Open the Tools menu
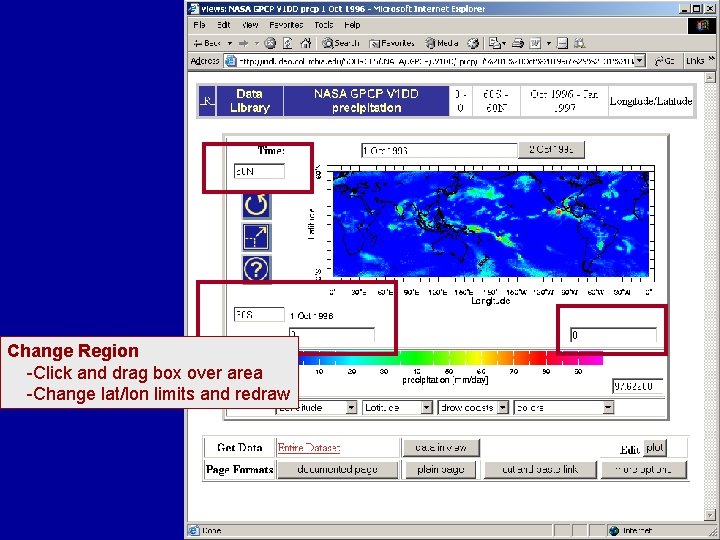Screen dimensions: 720x540 [x=323, y=25]
